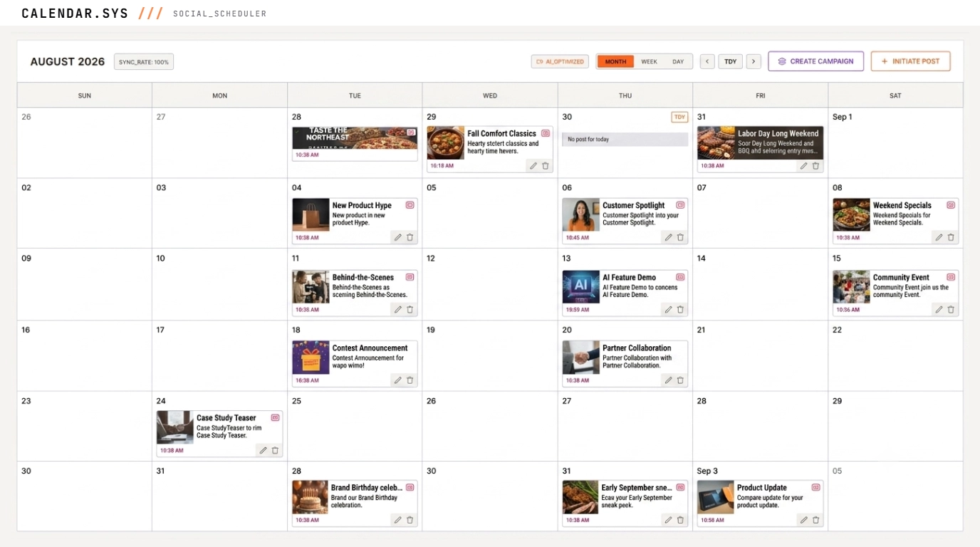The image size is (980, 547).
Task: Delete the Fall Comfort Classics post
Action: tap(546, 166)
